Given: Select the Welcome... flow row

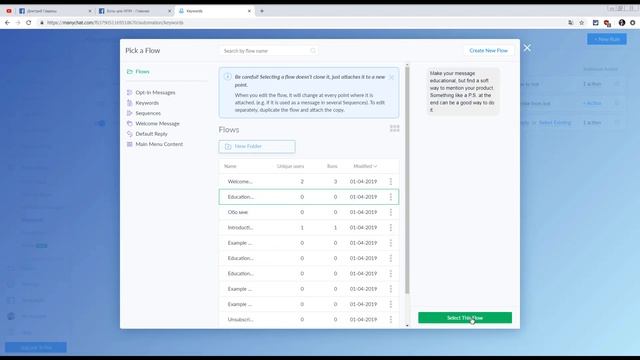Looking at the screenshot, I should (x=309, y=181).
